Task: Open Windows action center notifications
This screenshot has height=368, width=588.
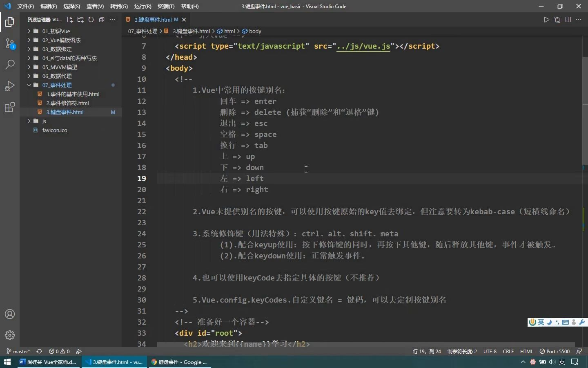Action: [x=575, y=362]
